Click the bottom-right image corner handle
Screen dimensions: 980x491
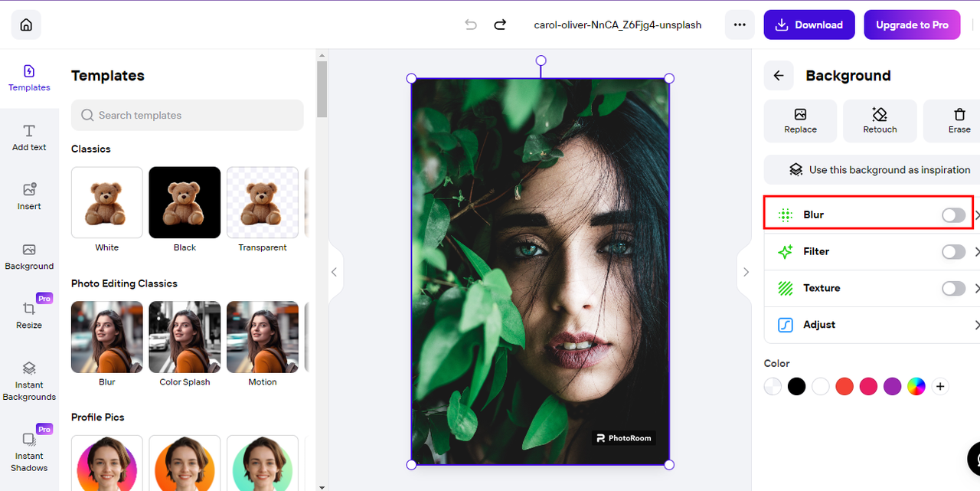click(669, 464)
